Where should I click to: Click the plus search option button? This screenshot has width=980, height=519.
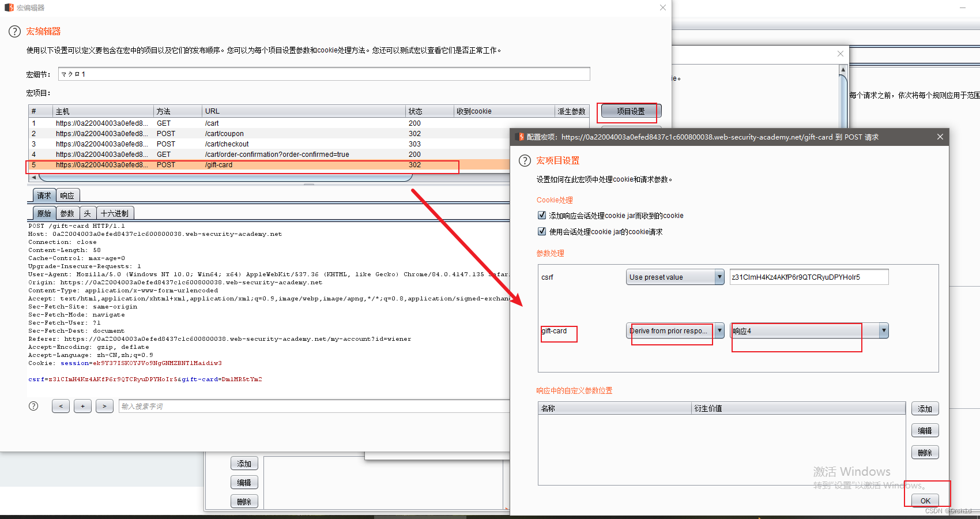[82, 406]
